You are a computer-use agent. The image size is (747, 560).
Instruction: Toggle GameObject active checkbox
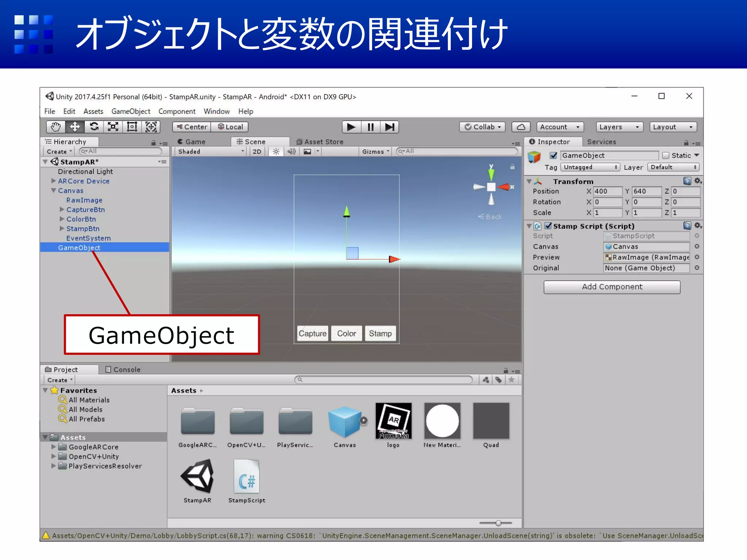[x=554, y=156]
